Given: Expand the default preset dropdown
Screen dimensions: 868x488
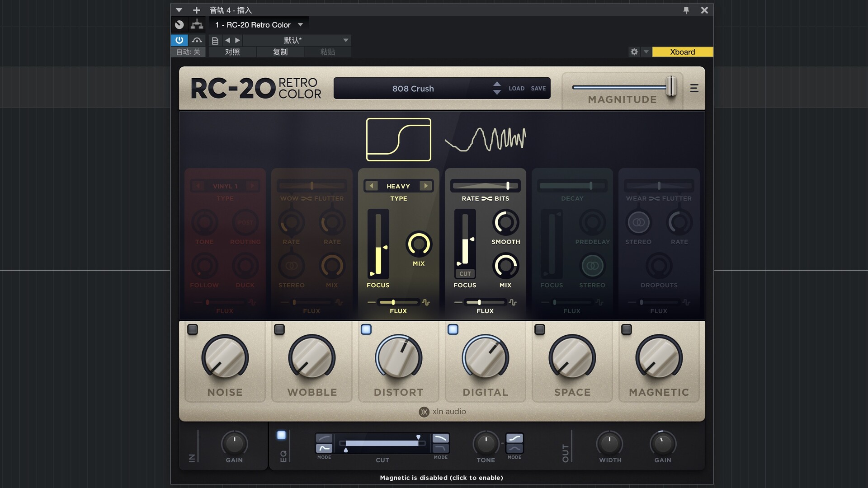Looking at the screenshot, I should click(x=345, y=40).
